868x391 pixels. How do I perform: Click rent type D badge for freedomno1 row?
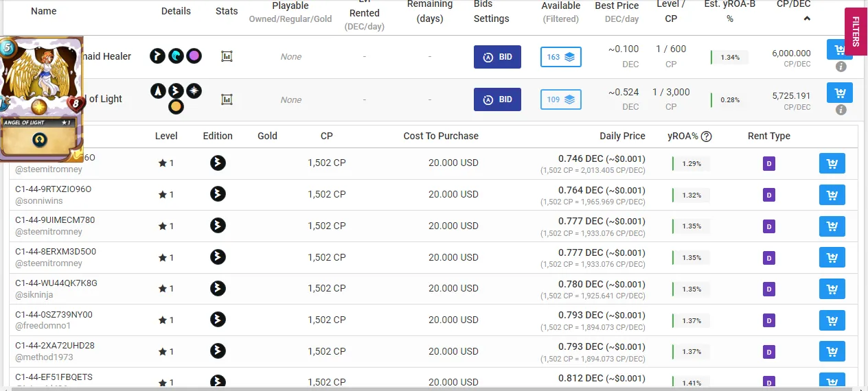click(x=769, y=320)
